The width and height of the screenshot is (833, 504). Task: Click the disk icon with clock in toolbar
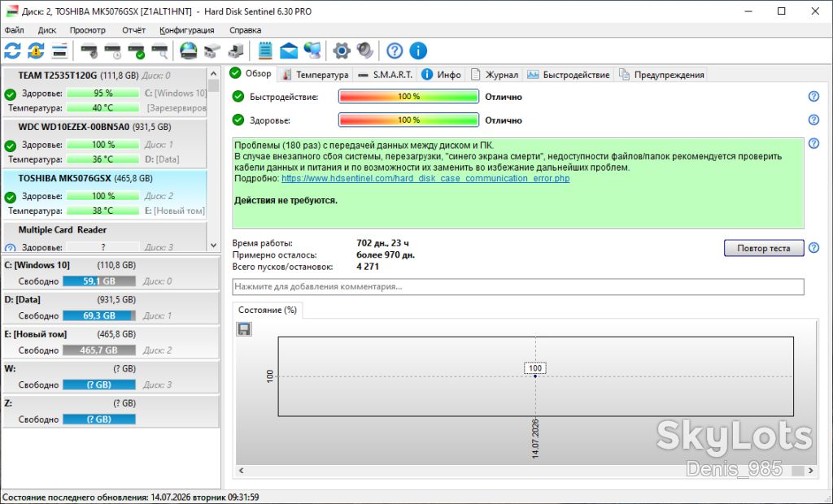112,51
